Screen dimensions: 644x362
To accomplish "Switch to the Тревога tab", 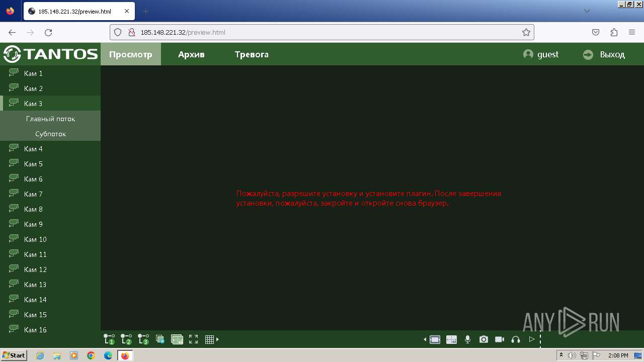I will tap(252, 54).
